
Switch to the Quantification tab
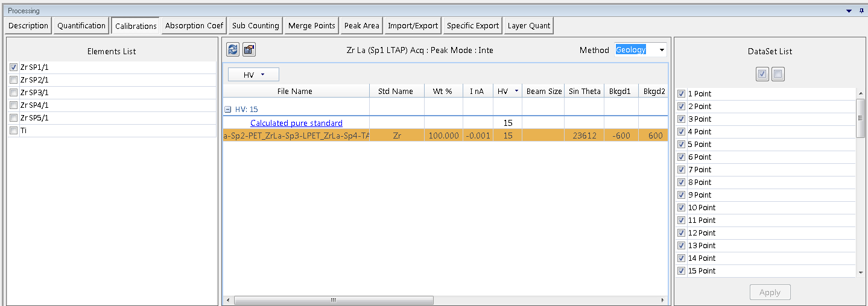(x=81, y=26)
